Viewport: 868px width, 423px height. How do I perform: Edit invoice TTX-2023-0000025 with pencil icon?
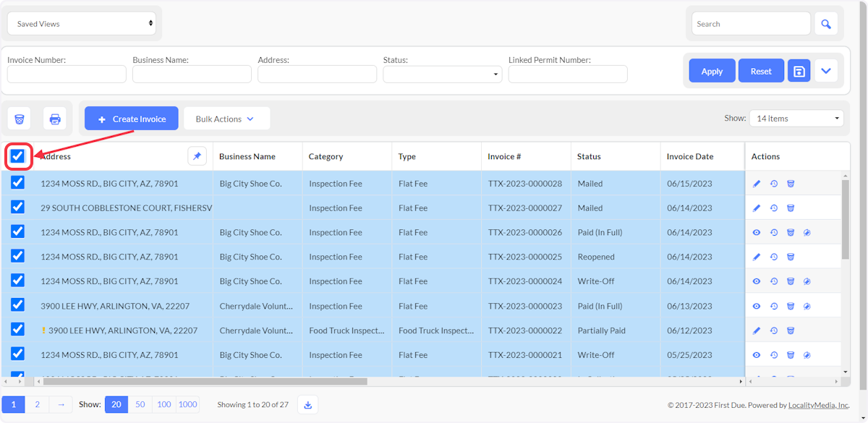757,257
